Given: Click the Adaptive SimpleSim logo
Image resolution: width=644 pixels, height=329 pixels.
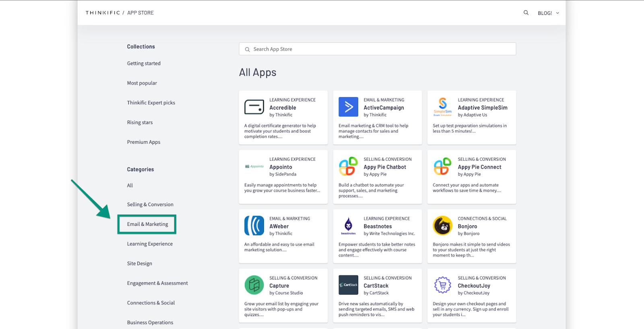Looking at the screenshot, I should pos(442,107).
